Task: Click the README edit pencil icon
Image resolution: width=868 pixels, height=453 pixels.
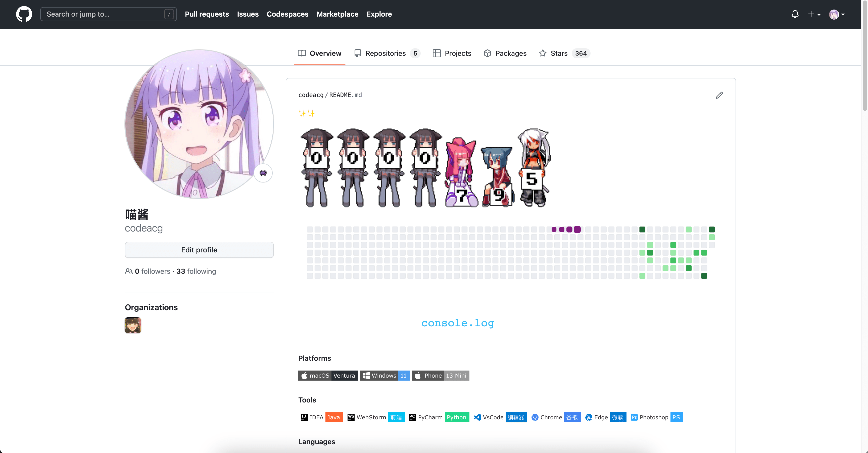Action: [719, 95]
